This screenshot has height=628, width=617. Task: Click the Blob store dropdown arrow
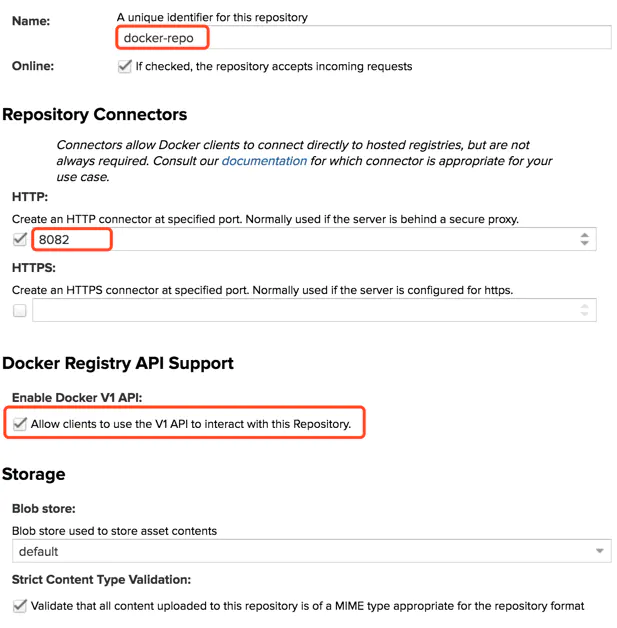click(599, 551)
